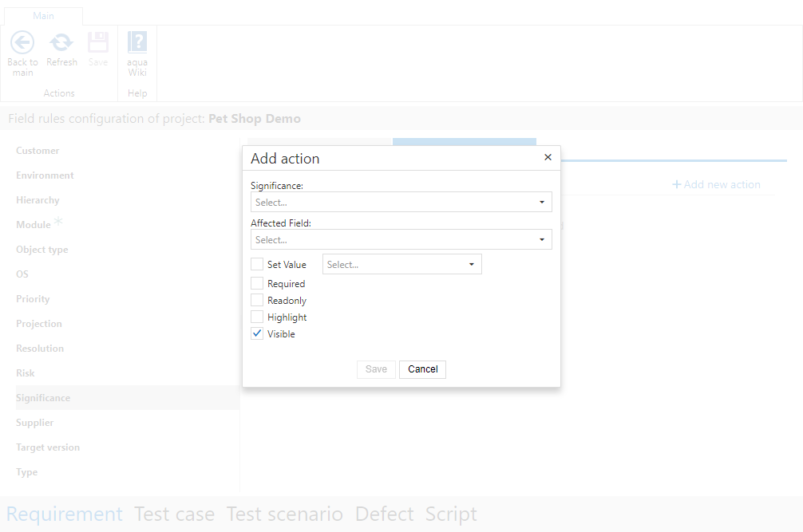This screenshot has height=532, width=803.
Task: Close the Add action dialog with X
Action: tap(548, 158)
